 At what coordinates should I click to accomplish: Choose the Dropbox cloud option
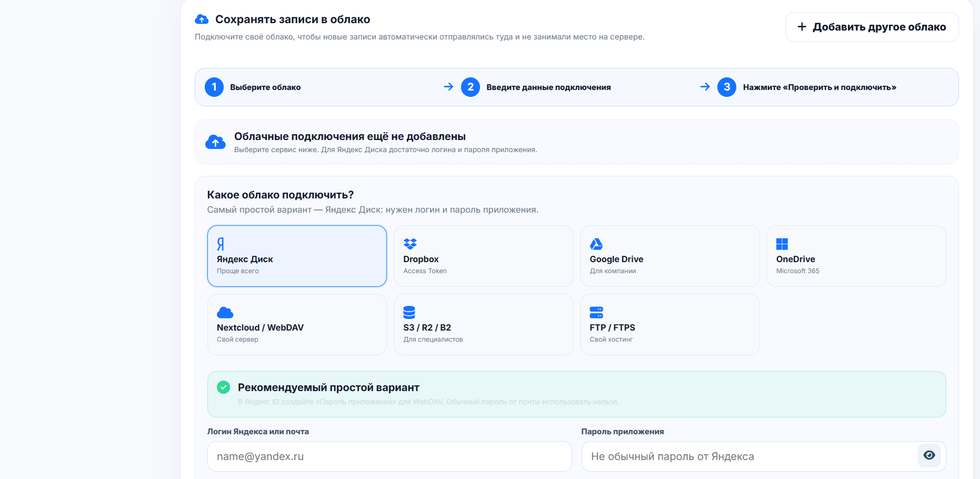coord(483,256)
